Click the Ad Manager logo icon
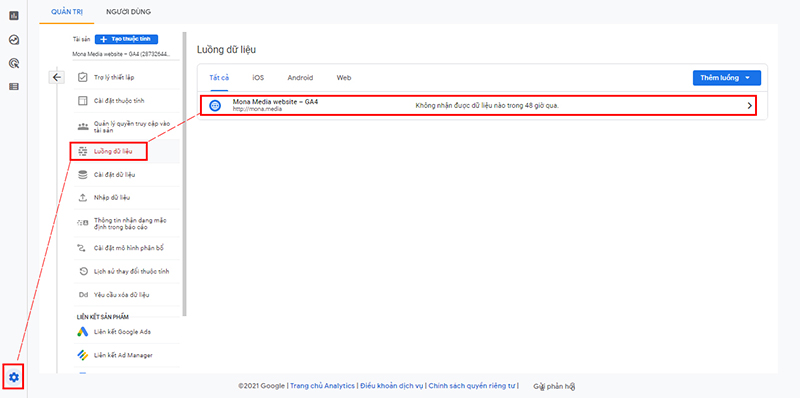The image size is (800, 398). pos(82,355)
